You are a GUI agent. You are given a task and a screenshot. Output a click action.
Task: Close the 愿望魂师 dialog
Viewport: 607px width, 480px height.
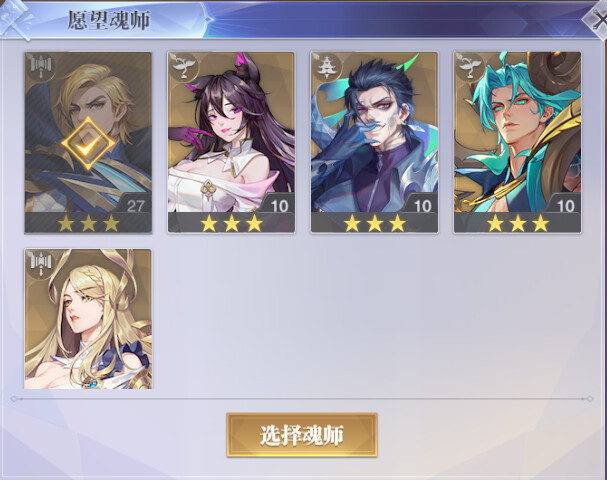597,21
